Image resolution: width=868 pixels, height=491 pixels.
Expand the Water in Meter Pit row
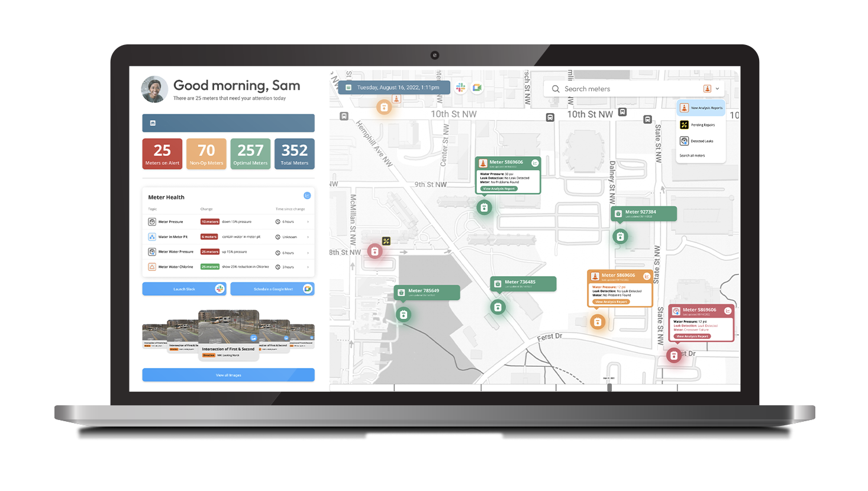pos(308,237)
